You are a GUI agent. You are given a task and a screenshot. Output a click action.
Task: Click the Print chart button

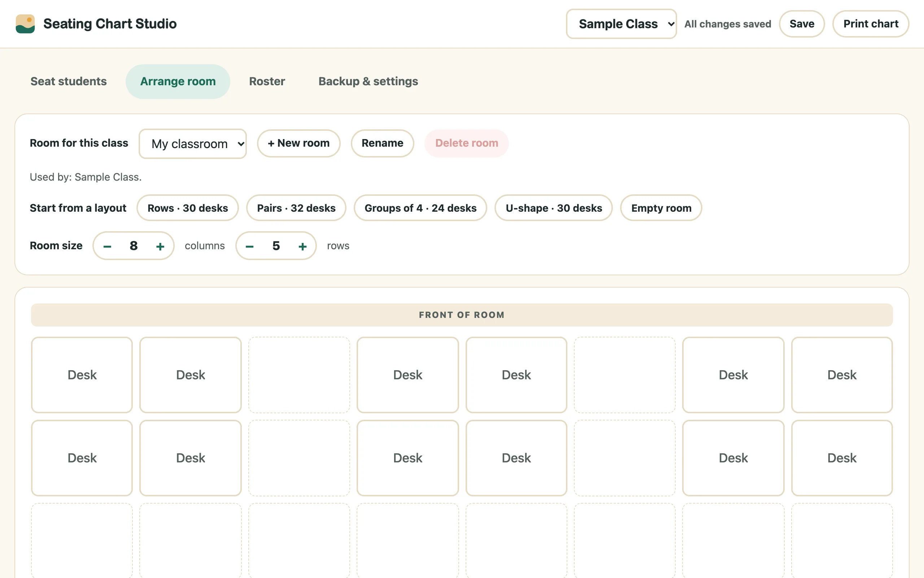click(871, 24)
